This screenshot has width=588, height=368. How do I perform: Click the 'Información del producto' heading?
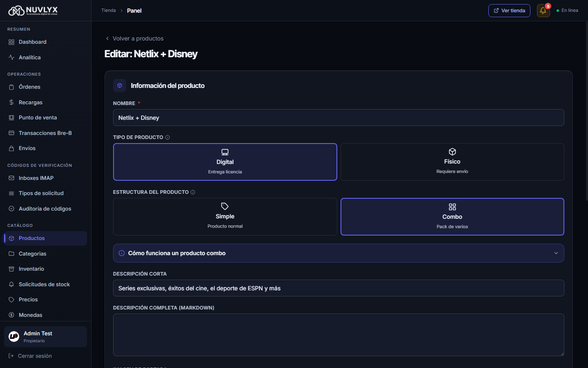[x=168, y=86]
